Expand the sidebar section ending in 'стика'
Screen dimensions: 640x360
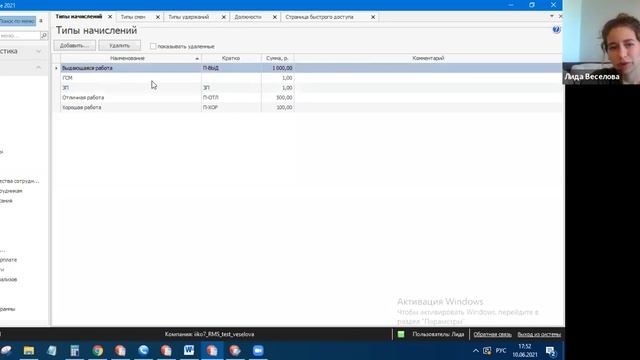39,51
